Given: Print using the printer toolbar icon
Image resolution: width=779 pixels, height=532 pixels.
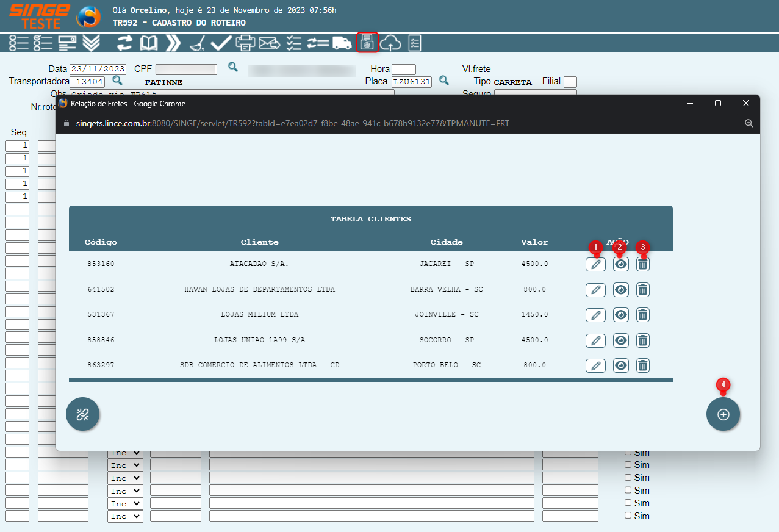Looking at the screenshot, I should pos(245,43).
